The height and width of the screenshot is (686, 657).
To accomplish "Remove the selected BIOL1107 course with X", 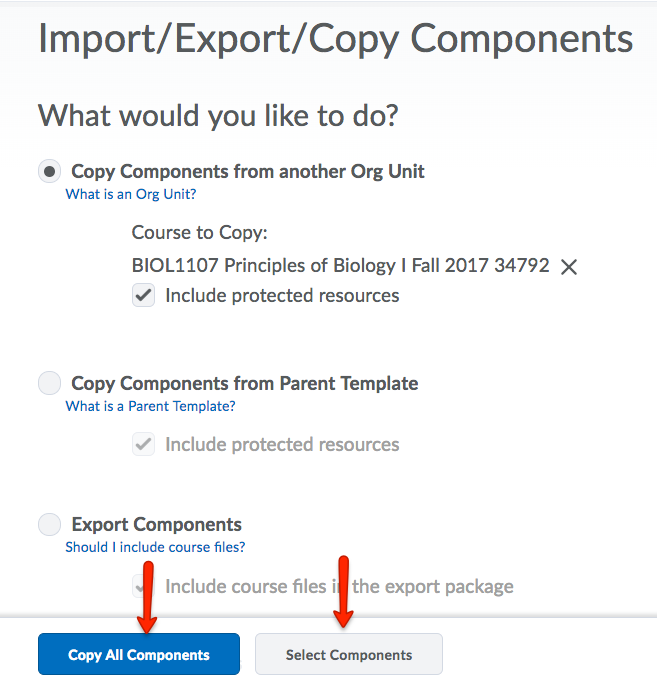I will (x=569, y=267).
